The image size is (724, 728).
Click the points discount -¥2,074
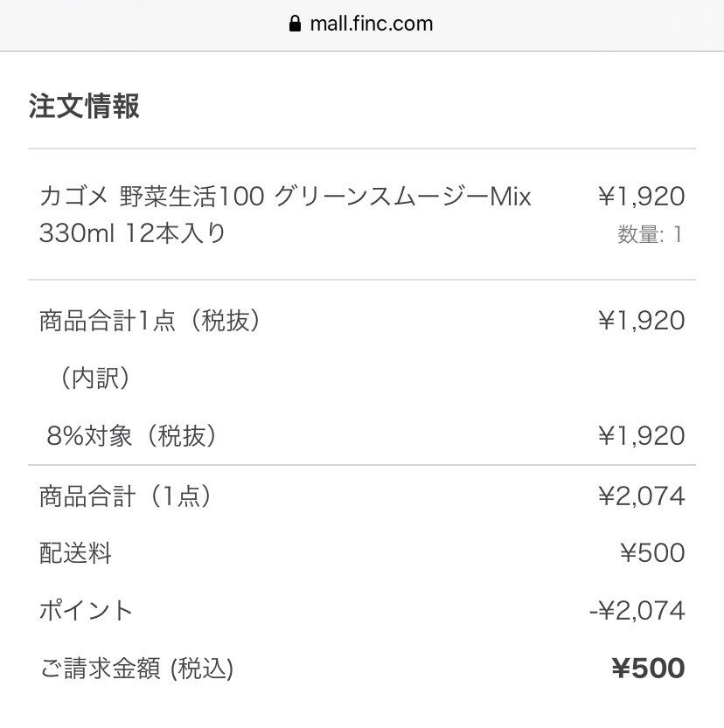(637, 611)
